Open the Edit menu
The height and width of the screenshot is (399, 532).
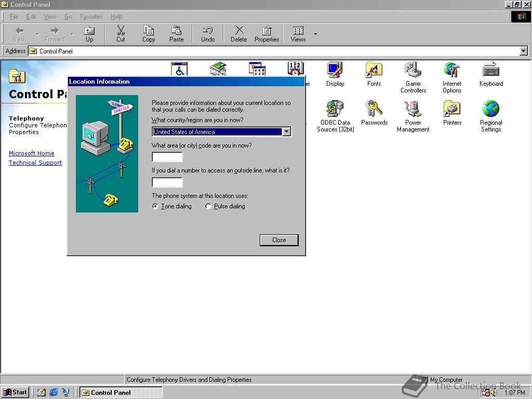31,17
